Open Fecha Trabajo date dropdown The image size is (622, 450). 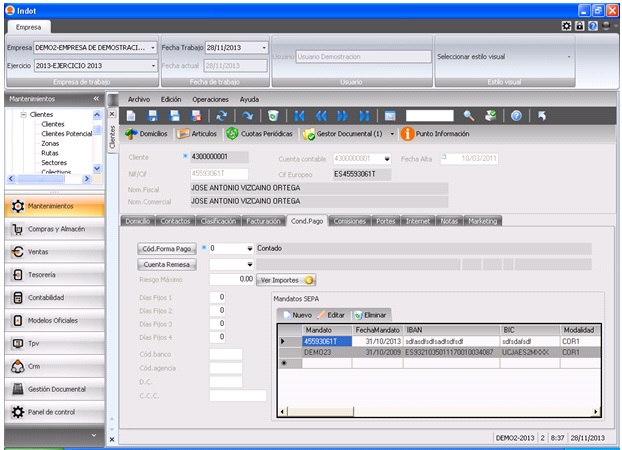264,47
